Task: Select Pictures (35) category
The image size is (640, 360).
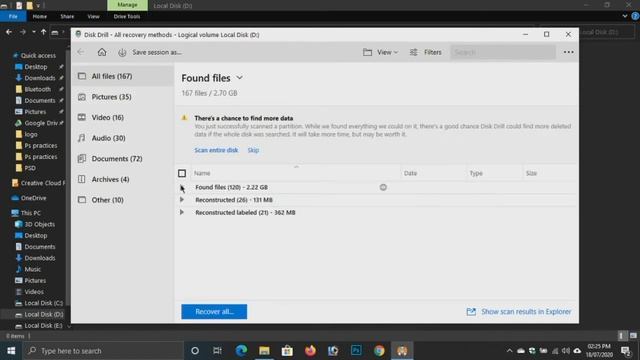Action: click(x=122, y=97)
